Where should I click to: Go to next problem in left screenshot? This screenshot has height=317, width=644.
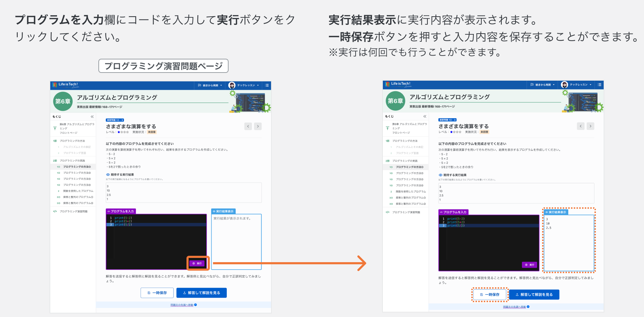coord(258,126)
